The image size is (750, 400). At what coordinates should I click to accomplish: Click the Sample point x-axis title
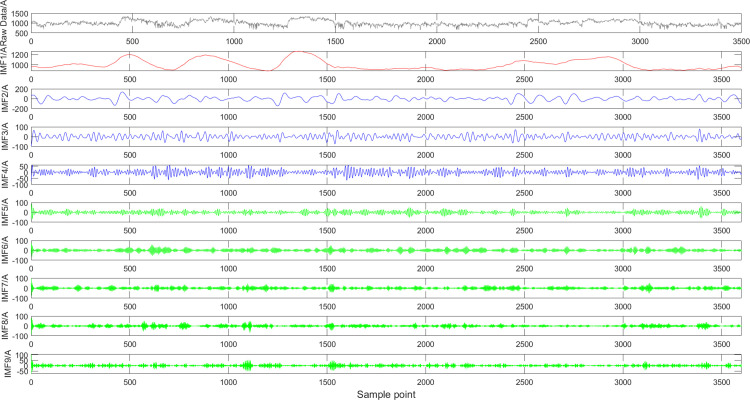(x=386, y=395)
